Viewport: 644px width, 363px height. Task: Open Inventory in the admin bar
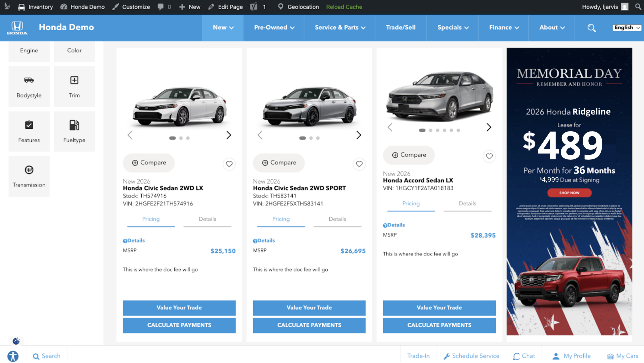35,7
